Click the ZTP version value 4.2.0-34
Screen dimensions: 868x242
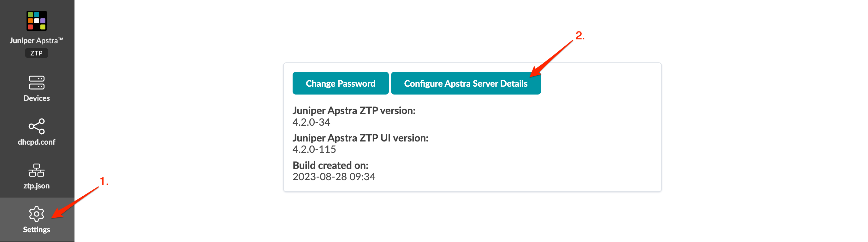click(x=311, y=122)
